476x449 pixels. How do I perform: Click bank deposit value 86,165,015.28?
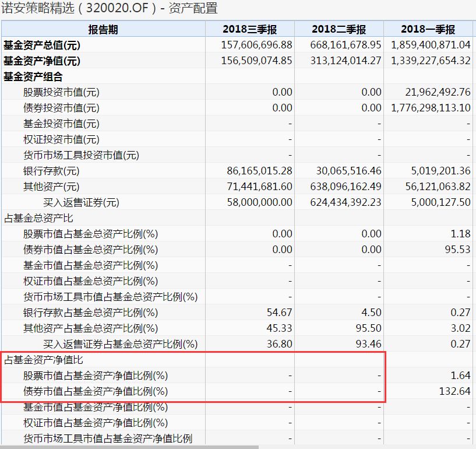pos(259,171)
